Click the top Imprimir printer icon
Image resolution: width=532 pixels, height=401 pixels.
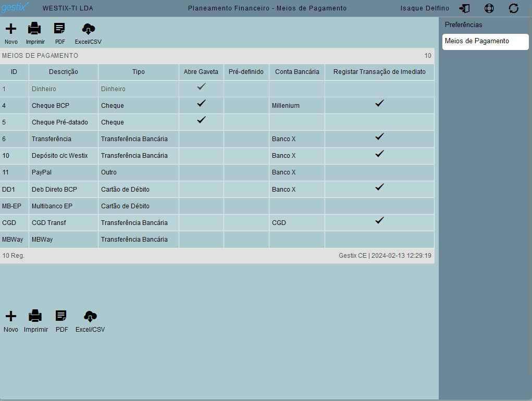tap(34, 29)
